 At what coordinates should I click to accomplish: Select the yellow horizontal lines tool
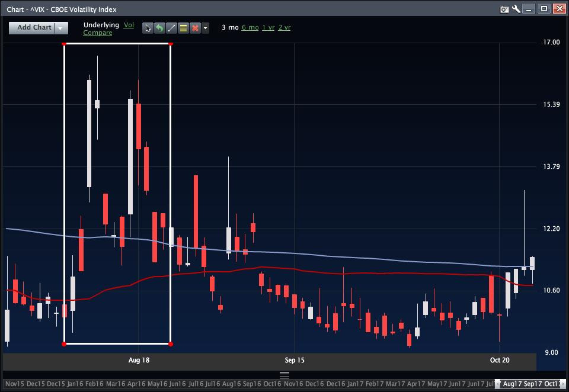click(x=183, y=28)
